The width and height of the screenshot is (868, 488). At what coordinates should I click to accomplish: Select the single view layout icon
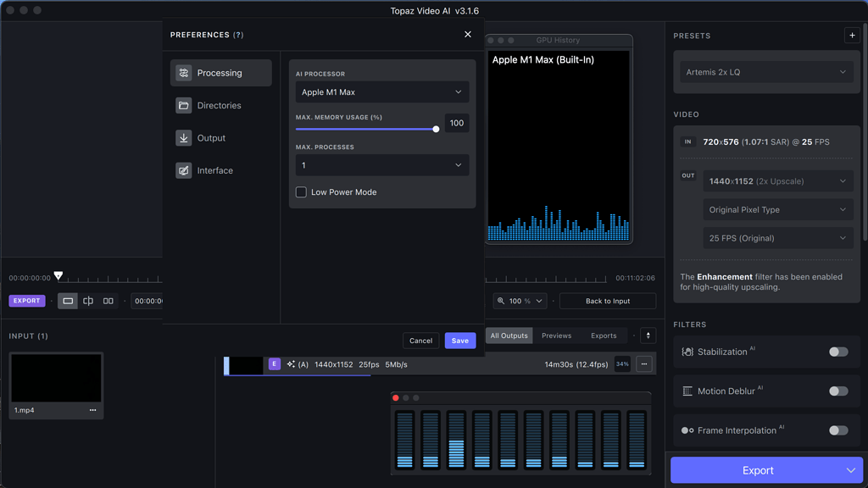point(68,301)
